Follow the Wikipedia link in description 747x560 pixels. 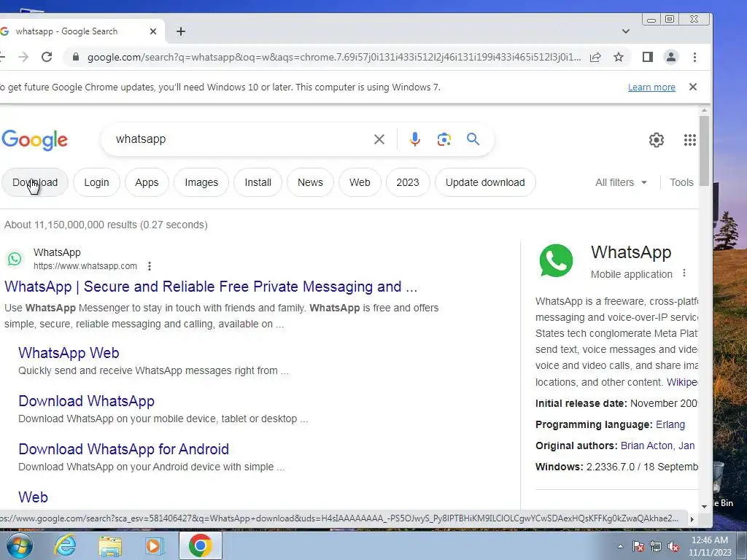click(x=682, y=382)
